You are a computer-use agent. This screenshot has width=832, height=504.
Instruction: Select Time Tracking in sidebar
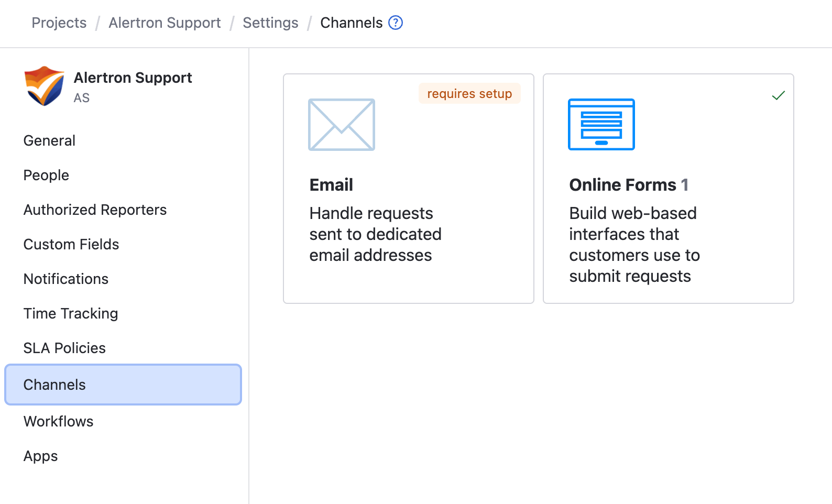point(71,313)
